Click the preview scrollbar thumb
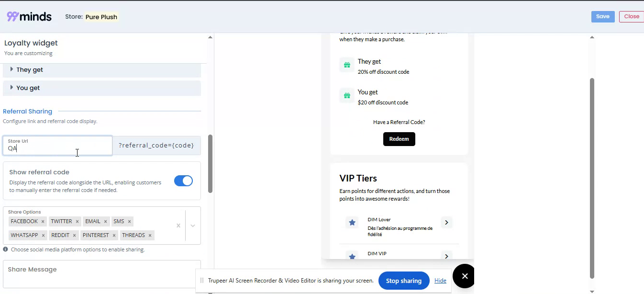 pos(592,178)
